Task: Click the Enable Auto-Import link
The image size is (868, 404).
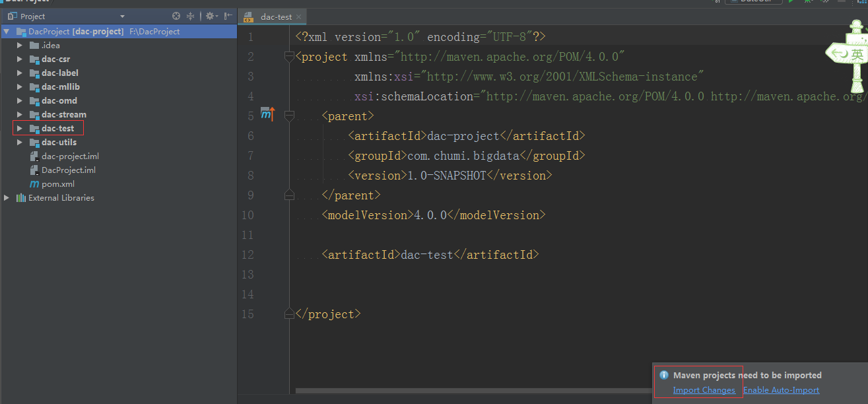Action: click(781, 390)
